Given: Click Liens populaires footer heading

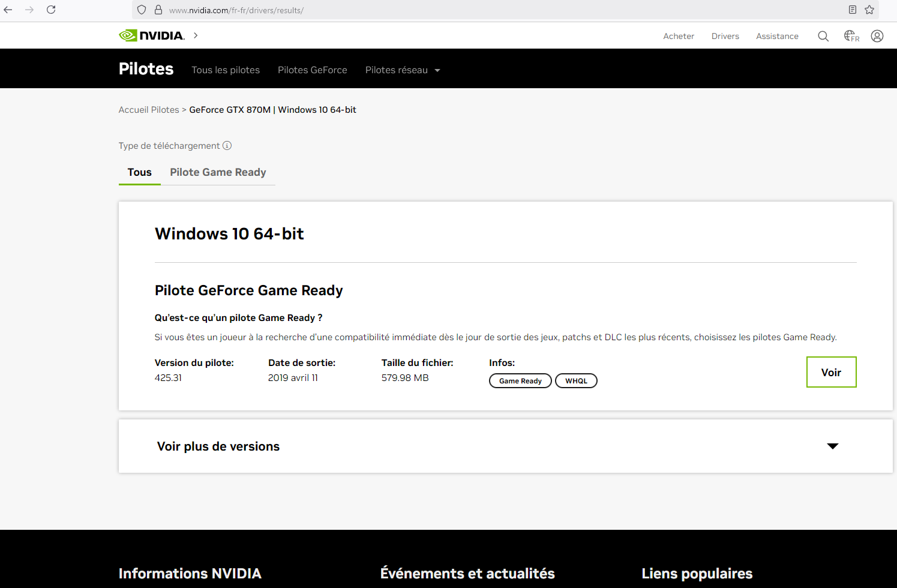Looking at the screenshot, I should click(x=697, y=574).
